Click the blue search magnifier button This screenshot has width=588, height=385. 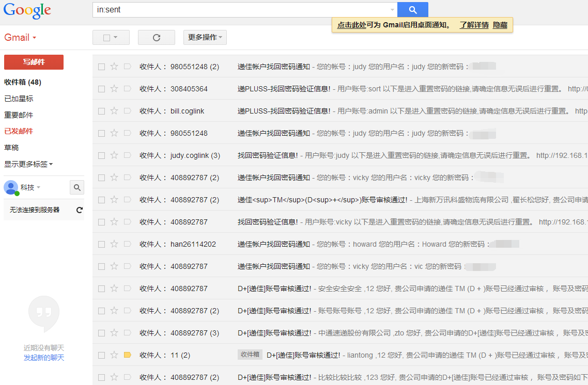(412, 10)
